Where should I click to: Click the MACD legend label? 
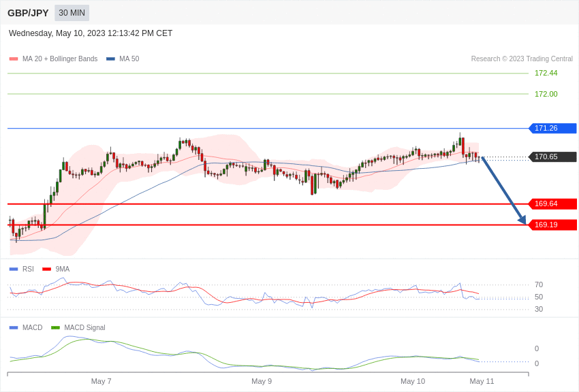[33, 327]
